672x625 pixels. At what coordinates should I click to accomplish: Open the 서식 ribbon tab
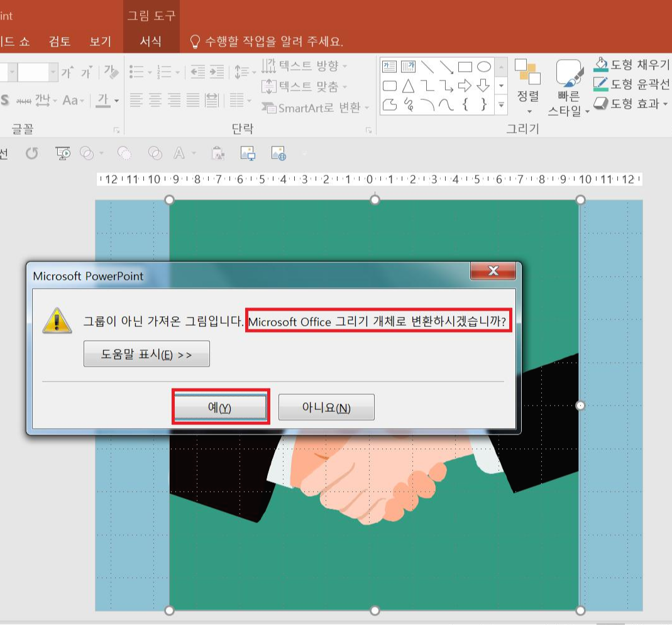[151, 41]
